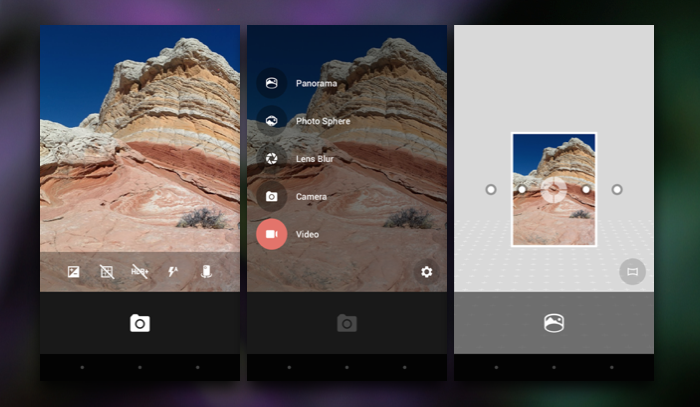Tap the far-left panorama guide dot
700x407 pixels.
(x=491, y=190)
